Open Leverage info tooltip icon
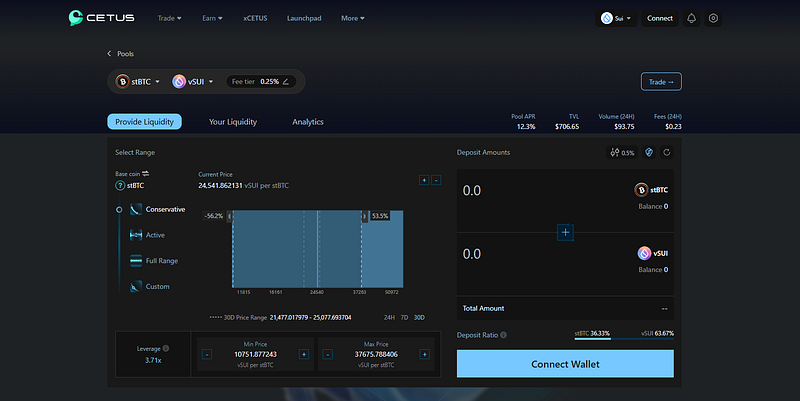Image resolution: width=800 pixels, height=401 pixels. tap(166, 348)
